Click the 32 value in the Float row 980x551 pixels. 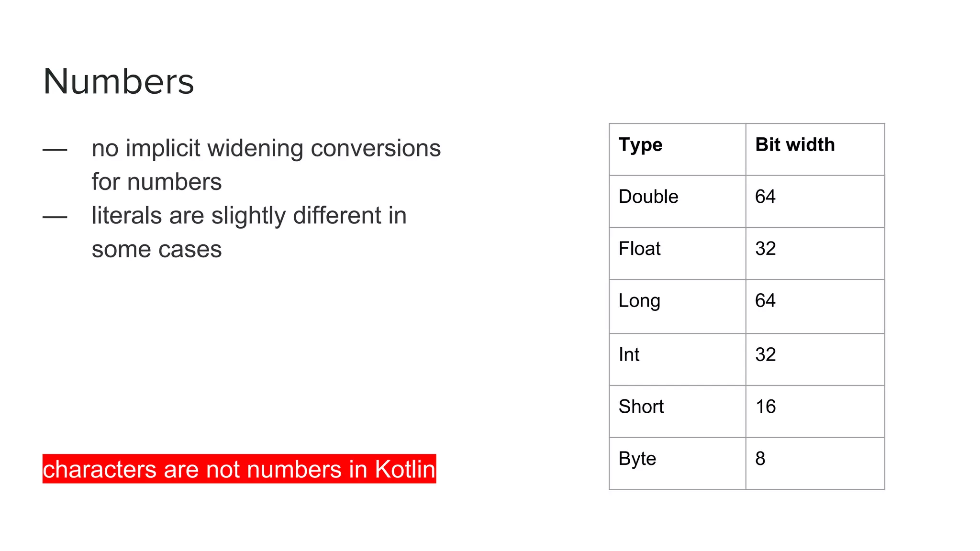[765, 249]
